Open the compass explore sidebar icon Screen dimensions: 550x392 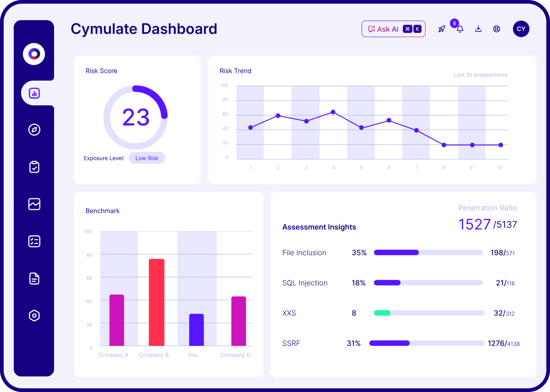pos(34,130)
